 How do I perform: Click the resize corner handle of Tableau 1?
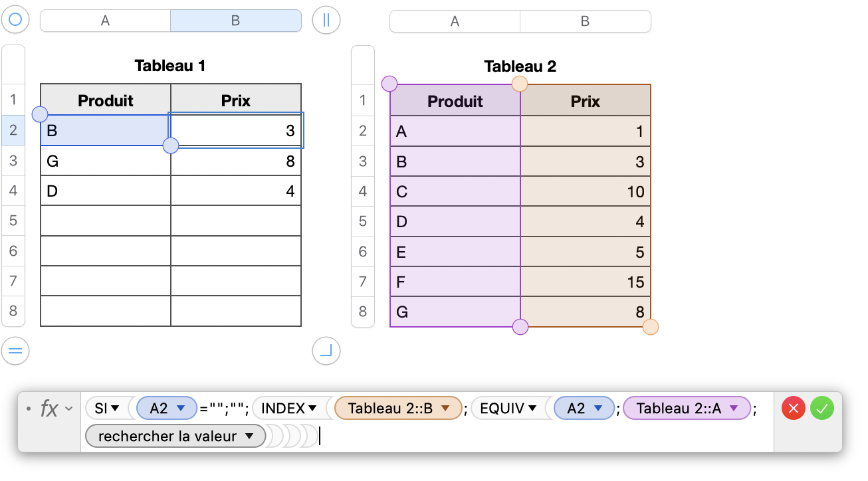pyautogui.click(x=326, y=350)
